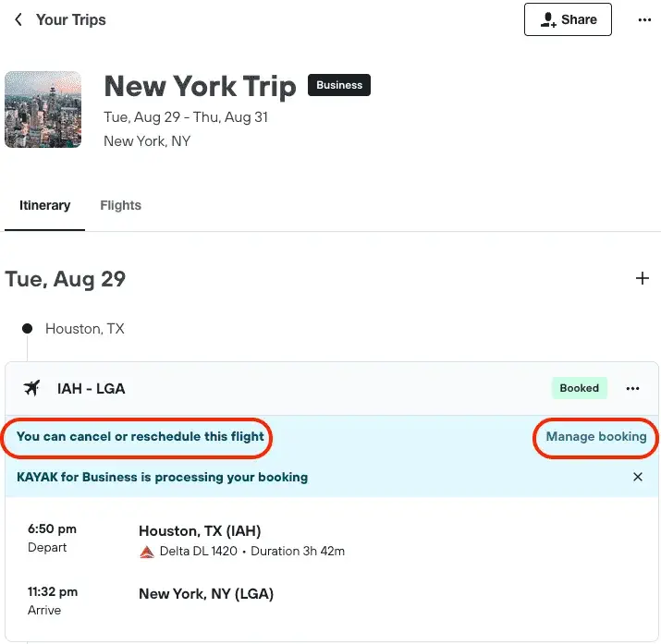
Task: Click the 'Houston, TX' timeline location
Action: point(85,329)
